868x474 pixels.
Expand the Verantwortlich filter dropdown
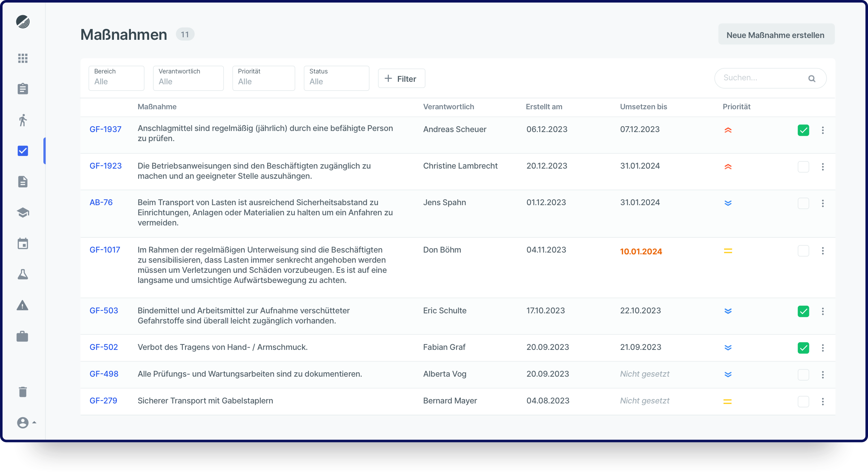tap(188, 78)
